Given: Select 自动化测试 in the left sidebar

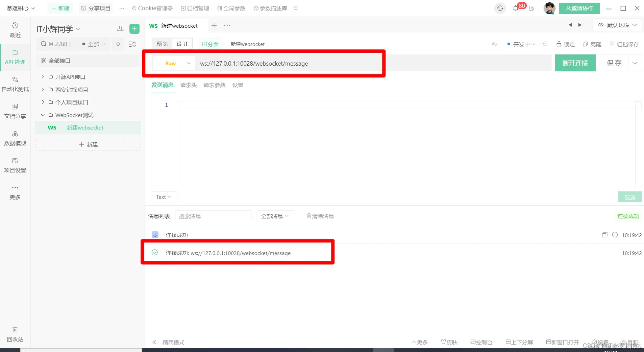Looking at the screenshot, I should click(x=15, y=84).
